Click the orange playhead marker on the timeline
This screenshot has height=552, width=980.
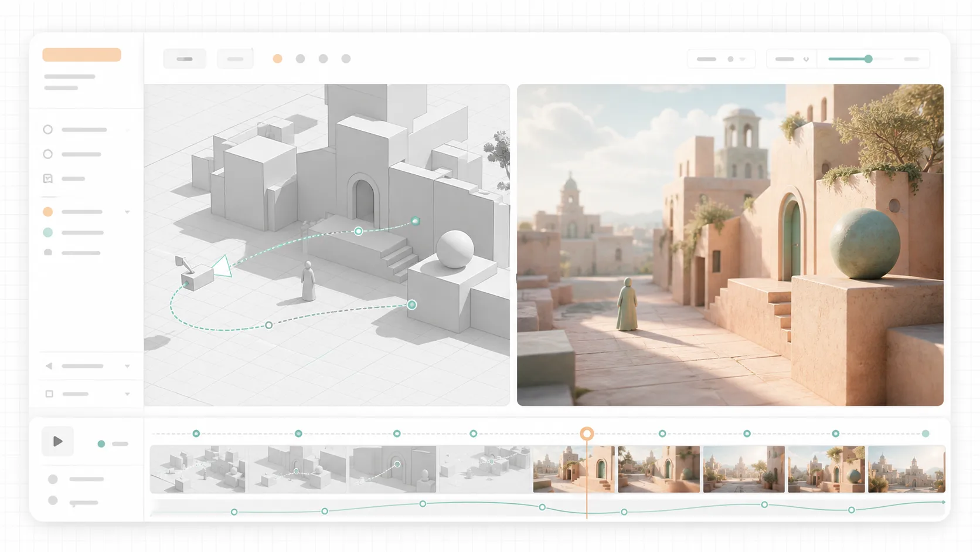pyautogui.click(x=587, y=434)
